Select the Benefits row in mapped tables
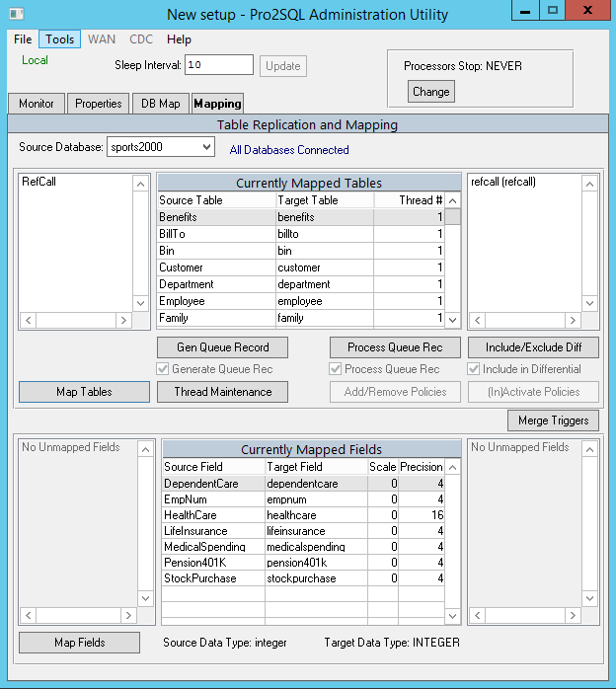Viewport: 616px width, 689px height. [300, 217]
